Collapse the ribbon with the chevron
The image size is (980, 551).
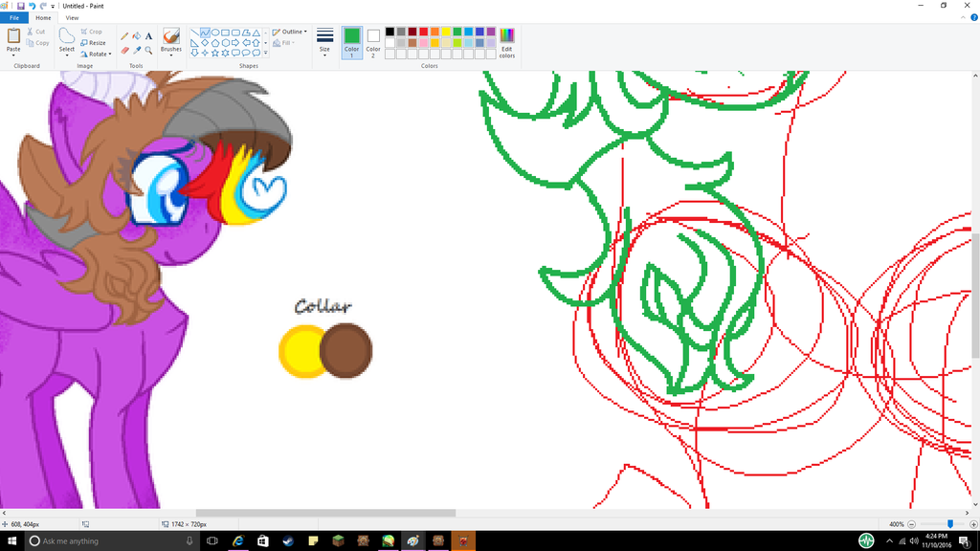point(963,17)
